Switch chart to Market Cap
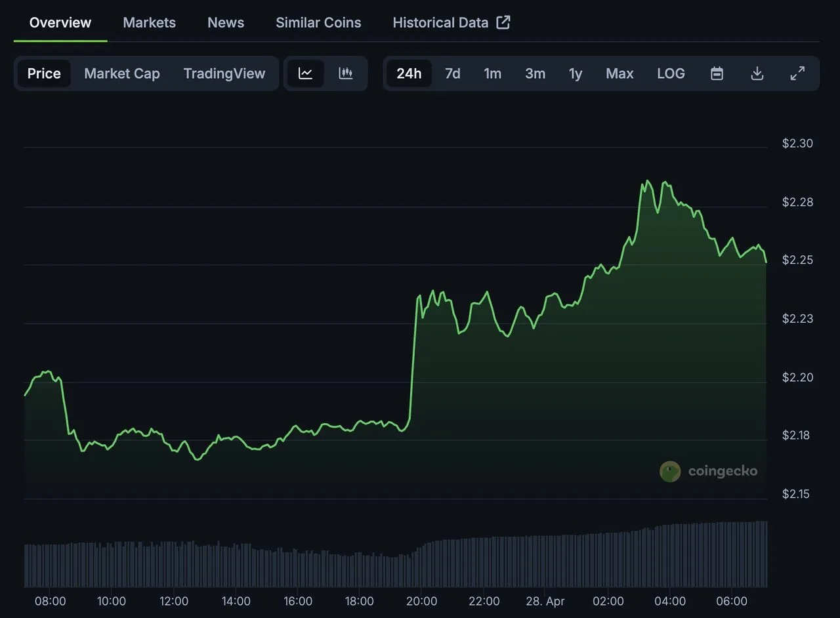 pos(122,73)
